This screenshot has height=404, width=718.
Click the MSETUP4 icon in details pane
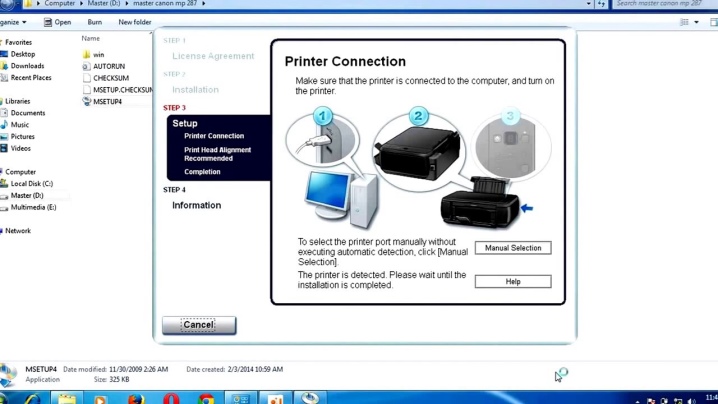point(8,375)
